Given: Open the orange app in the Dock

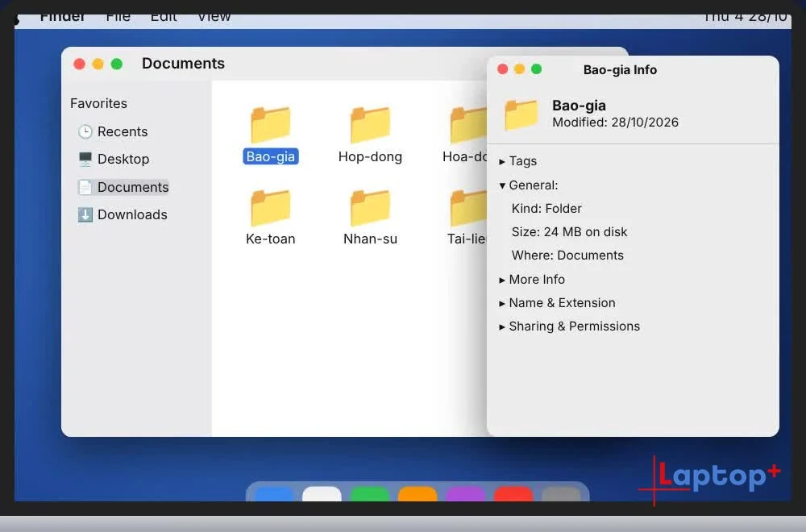Looking at the screenshot, I should pyautogui.click(x=418, y=493).
